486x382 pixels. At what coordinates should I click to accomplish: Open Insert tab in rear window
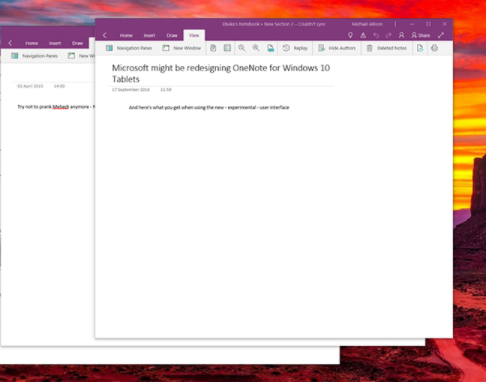(x=55, y=43)
